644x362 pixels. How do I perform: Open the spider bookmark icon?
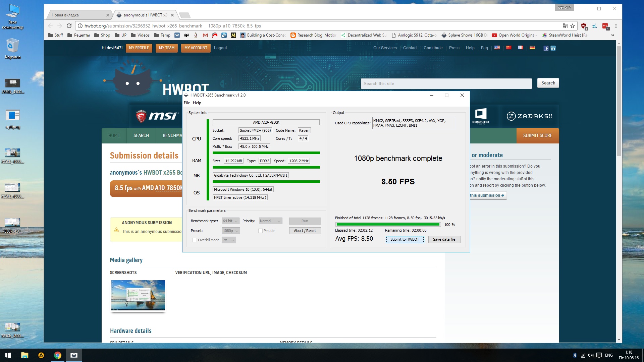tap(186, 35)
